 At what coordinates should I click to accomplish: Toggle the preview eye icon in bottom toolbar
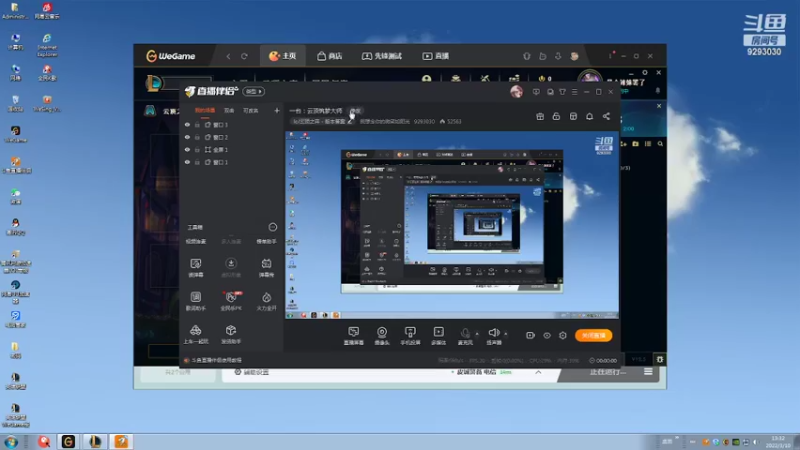pos(546,335)
